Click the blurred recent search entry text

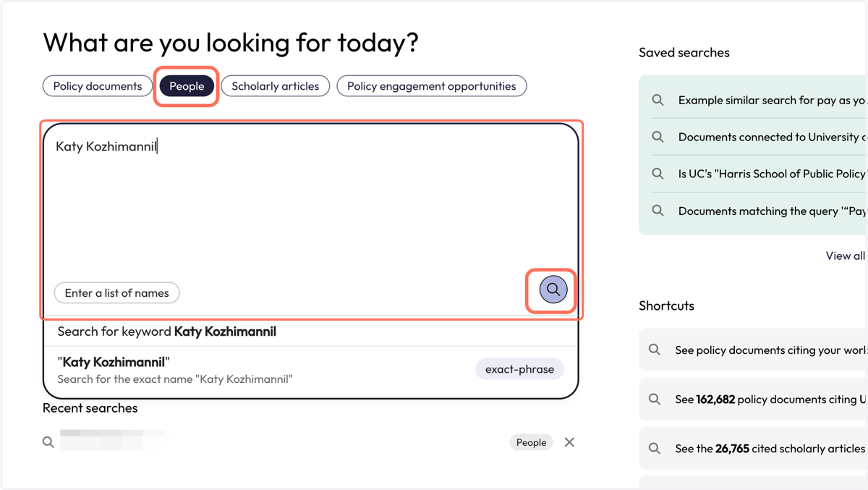[114, 440]
